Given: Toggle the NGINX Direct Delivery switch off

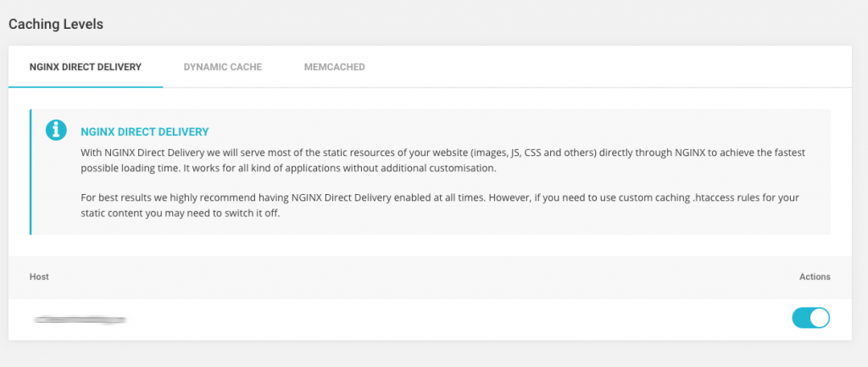Looking at the screenshot, I should [811, 319].
